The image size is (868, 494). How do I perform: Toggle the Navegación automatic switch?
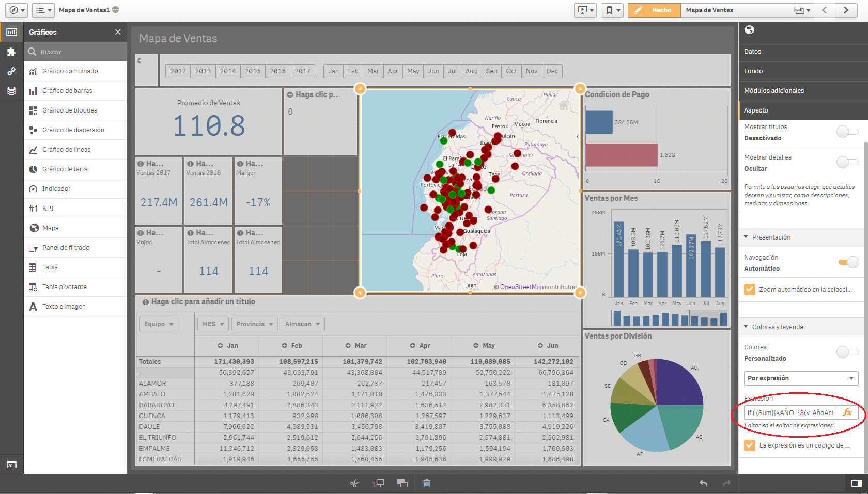coord(848,263)
